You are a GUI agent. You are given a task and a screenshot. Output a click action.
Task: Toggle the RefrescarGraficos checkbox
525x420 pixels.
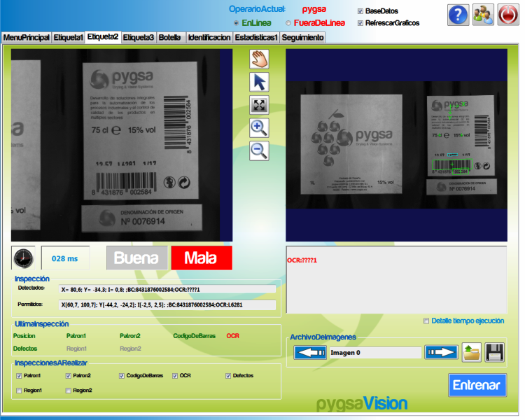[360, 23]
